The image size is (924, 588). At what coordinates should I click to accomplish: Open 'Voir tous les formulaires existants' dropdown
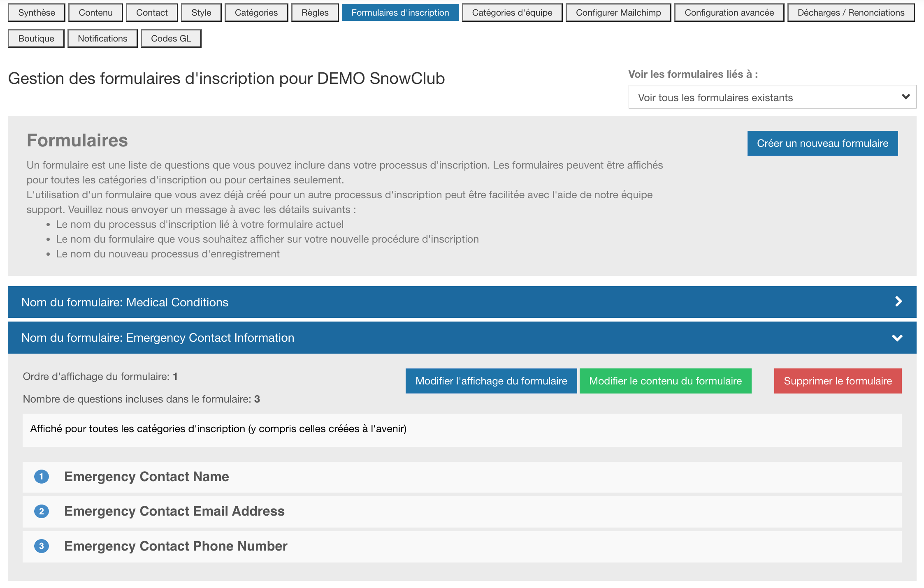[x=772, y=97]
